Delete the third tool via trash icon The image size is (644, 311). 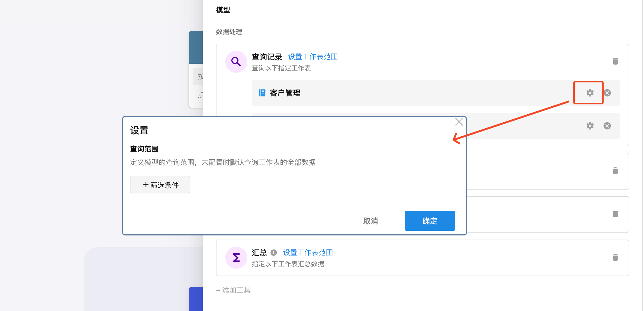[615, 171]
